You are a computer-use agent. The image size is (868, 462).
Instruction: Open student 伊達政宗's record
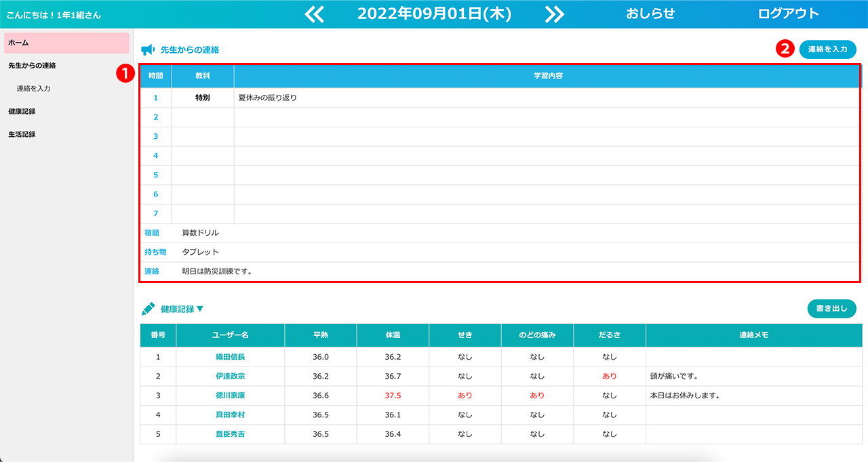click(230, 376)
